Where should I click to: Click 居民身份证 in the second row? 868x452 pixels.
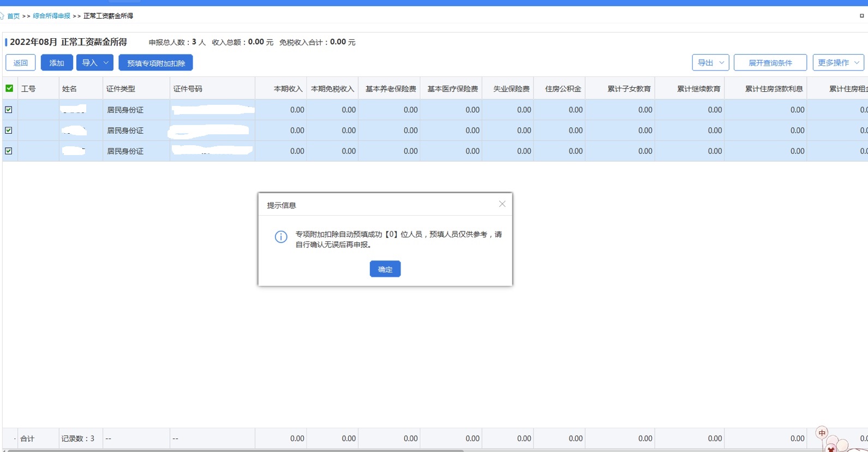125,130
